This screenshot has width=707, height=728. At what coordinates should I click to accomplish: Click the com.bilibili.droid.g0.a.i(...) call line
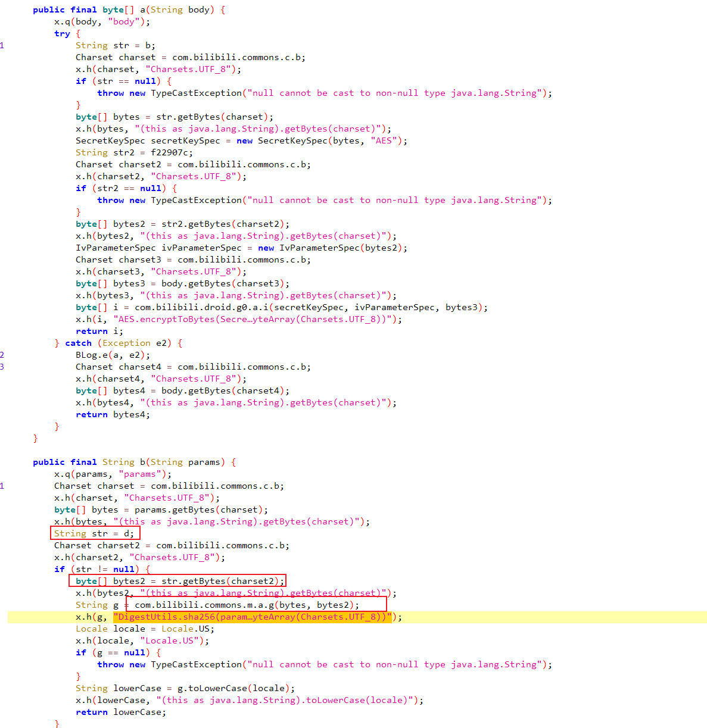[282, 307]
